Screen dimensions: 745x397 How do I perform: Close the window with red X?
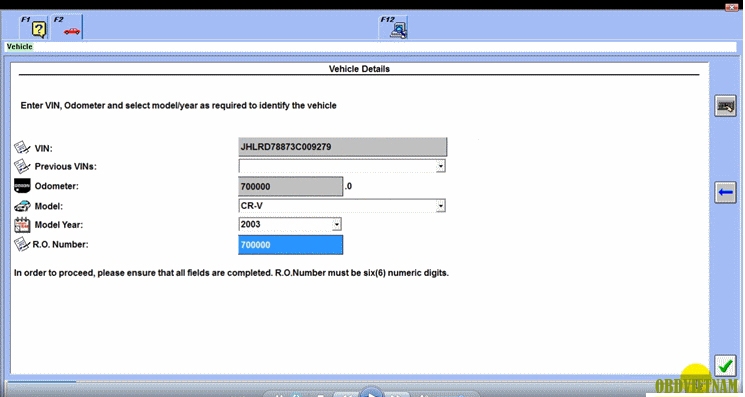tap(731, 7)
